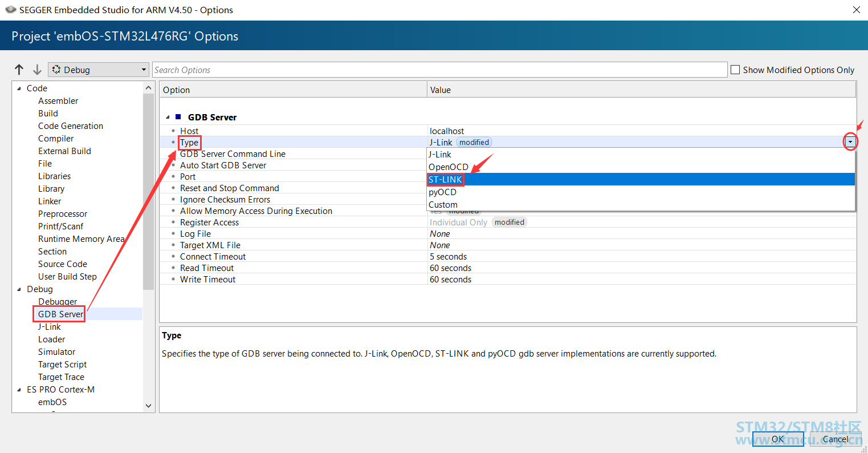Choose J-Link from the Type dropdown list
This screenshot has width=868, height=453.
[641, 155]
